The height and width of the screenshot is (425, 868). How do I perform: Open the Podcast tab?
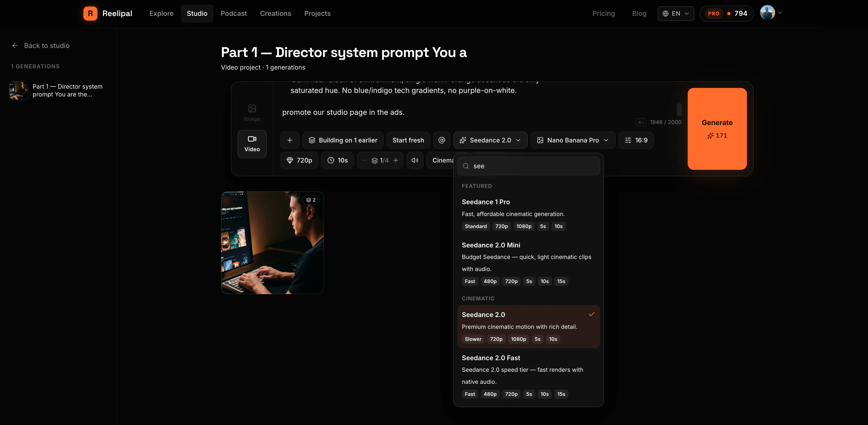point(234,14)
